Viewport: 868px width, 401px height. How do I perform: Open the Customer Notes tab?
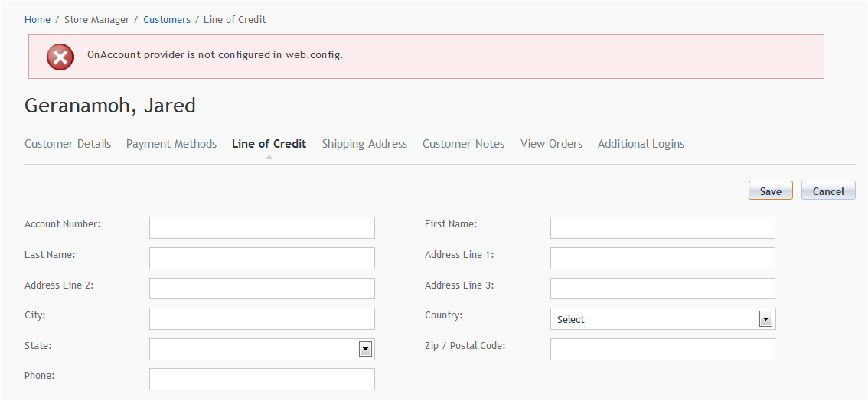tap(463, 144)
